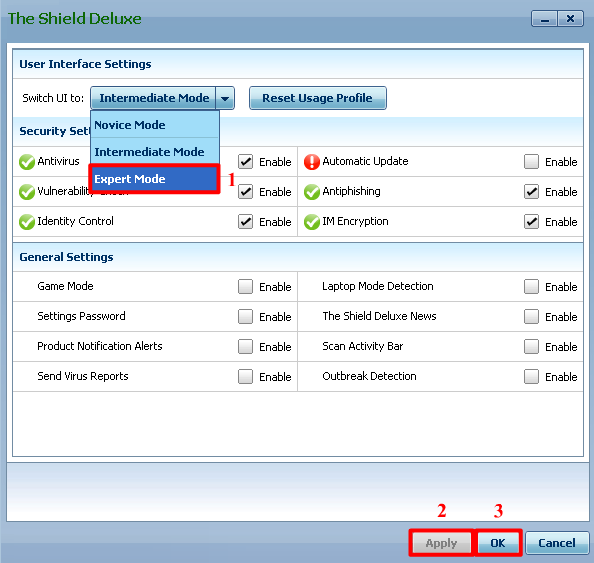Toggle the Antivirus Enable checkbox
The width and height of the screenshot is (594, 563).
[245, 161]
